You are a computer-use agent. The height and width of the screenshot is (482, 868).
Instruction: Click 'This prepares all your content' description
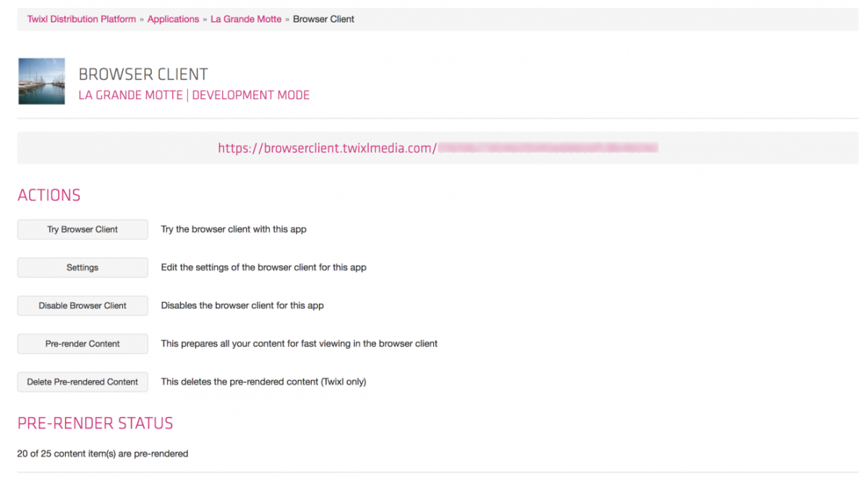pyautogui.click(x=299, y=344)
